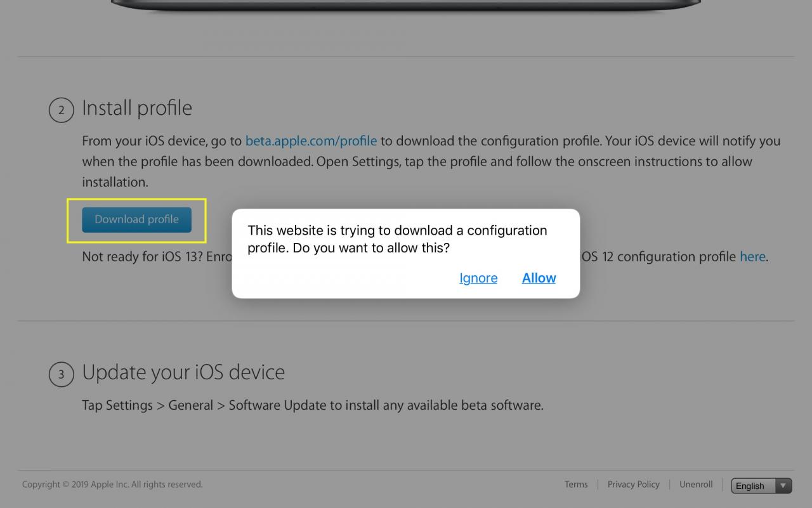The height and width of the screenshot is (508, 812).
Task: Click the language selector arrow
Action: tap(784, 486)
